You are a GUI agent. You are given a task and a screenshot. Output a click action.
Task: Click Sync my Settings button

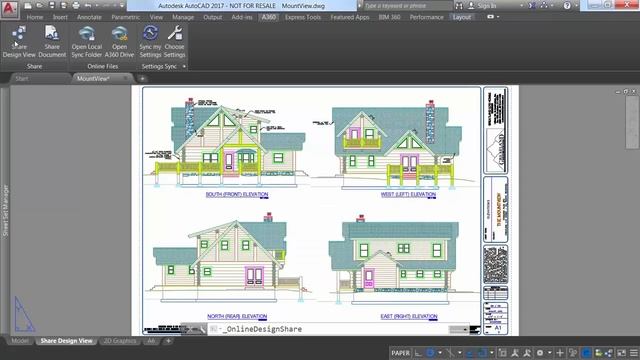click(x=150, y=42)
